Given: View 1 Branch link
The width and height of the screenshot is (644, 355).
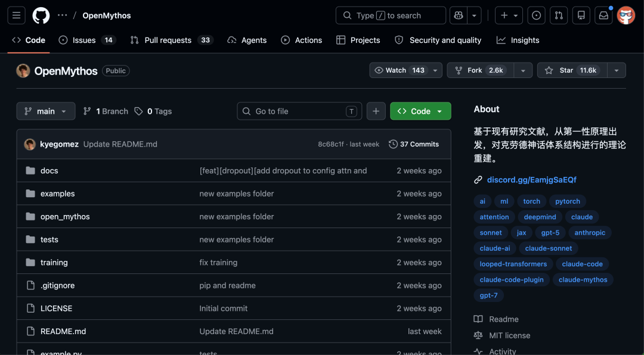Looking at the screenshot, I should click(106, 111).
